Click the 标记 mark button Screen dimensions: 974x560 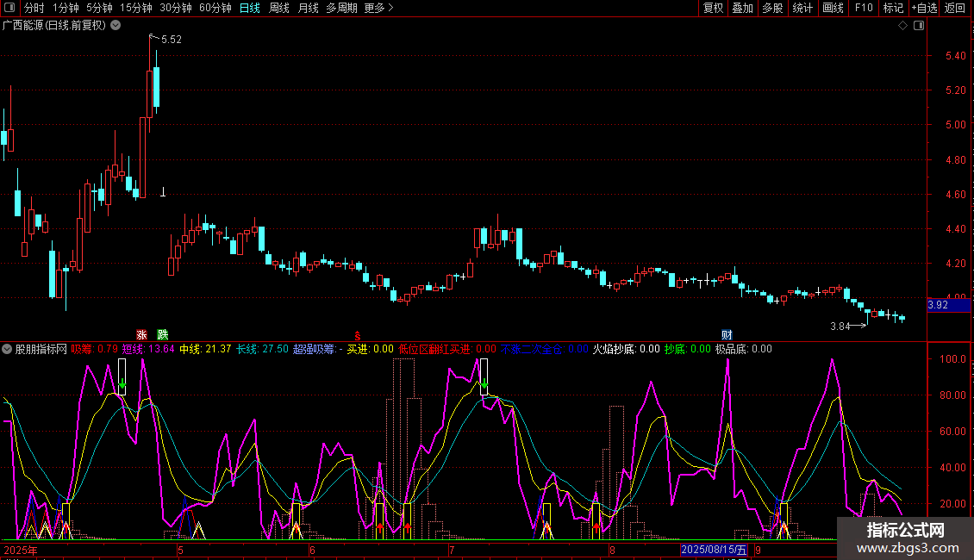[x=893, y=8]
